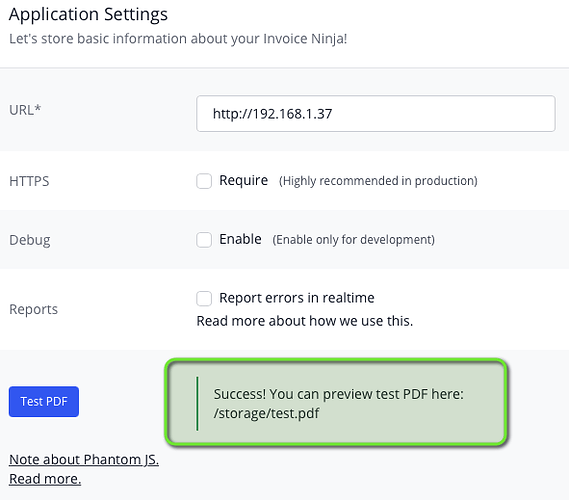Click the green Success message box
This screenshot has width=569, height=500.
(336, 402)
